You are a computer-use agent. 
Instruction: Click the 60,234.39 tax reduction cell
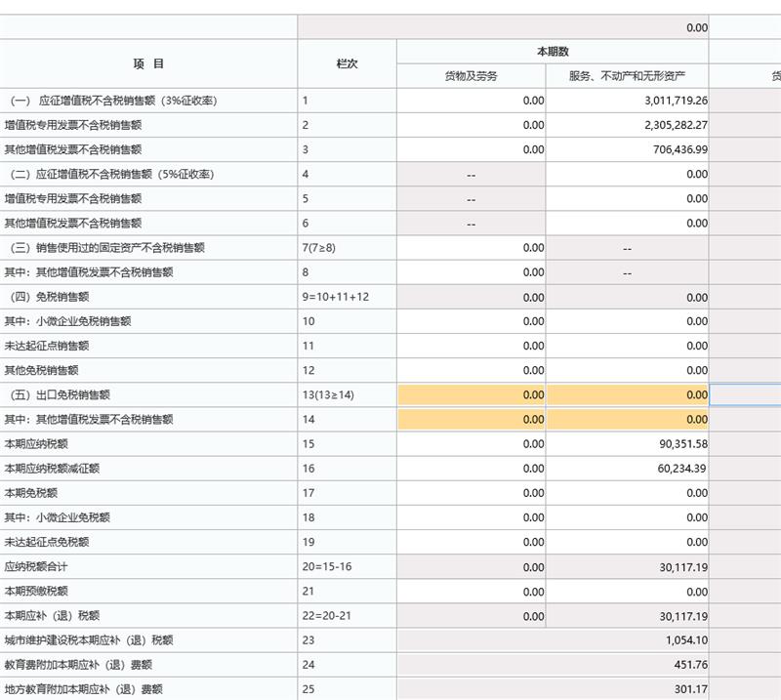tap(627, 469)
